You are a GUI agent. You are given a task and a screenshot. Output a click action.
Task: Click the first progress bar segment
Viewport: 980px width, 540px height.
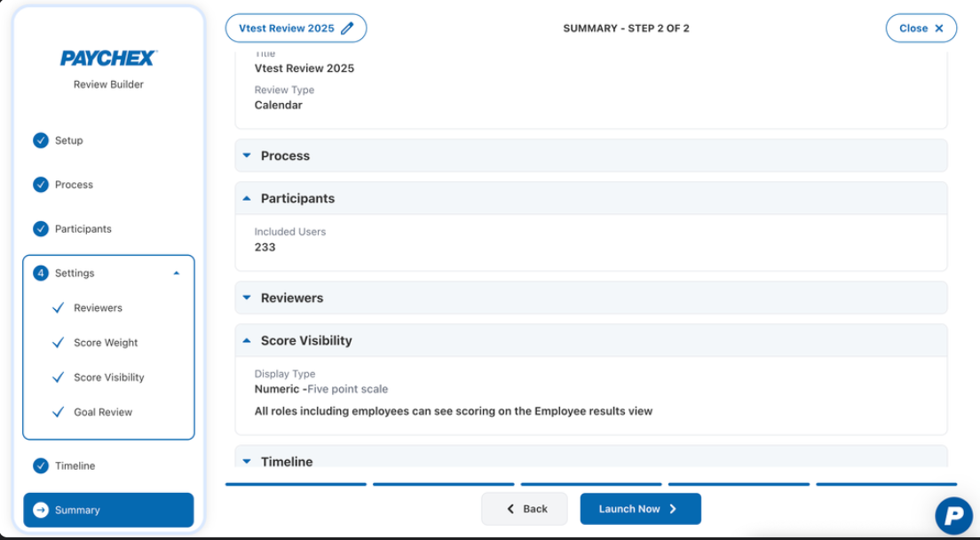(296, 484)
